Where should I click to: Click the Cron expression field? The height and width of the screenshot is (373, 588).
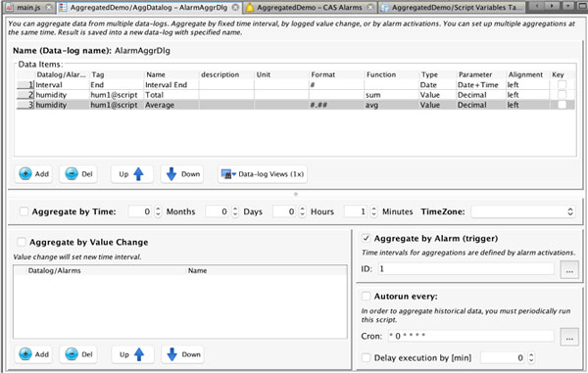pos(470,336)
